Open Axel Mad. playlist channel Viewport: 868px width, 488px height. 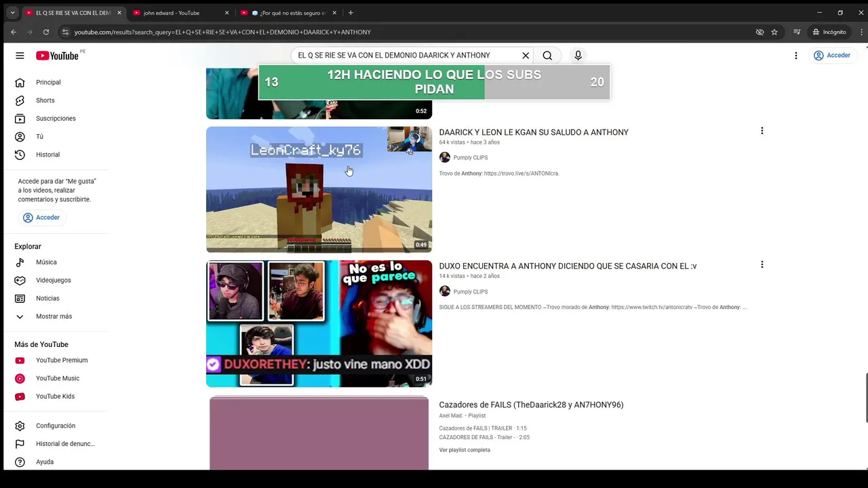pyautogui.click(x=451, y=415)
